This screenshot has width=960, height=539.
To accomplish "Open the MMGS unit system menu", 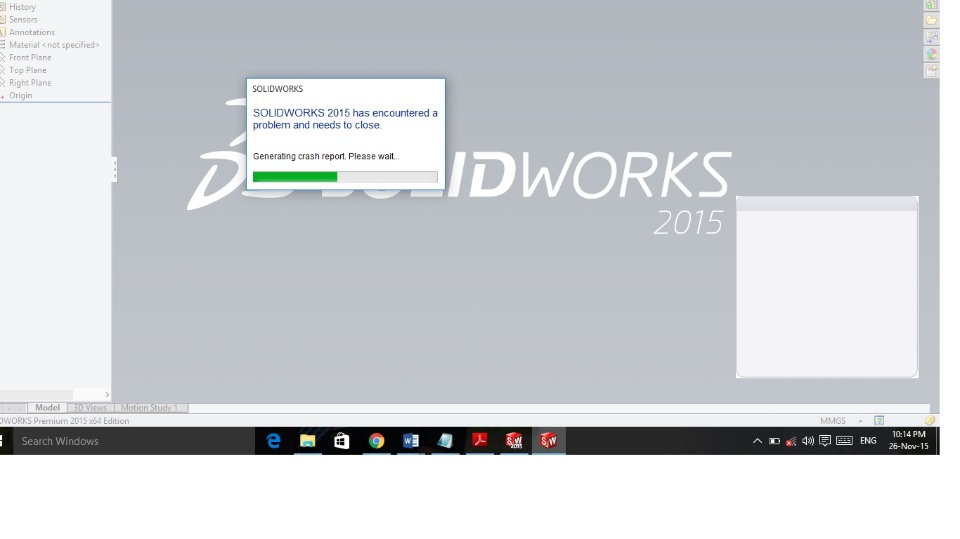I will click(833, 421).
